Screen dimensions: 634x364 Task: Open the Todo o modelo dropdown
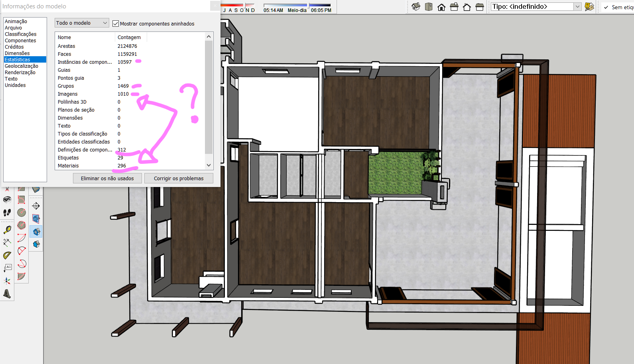[x=82, y=23]
